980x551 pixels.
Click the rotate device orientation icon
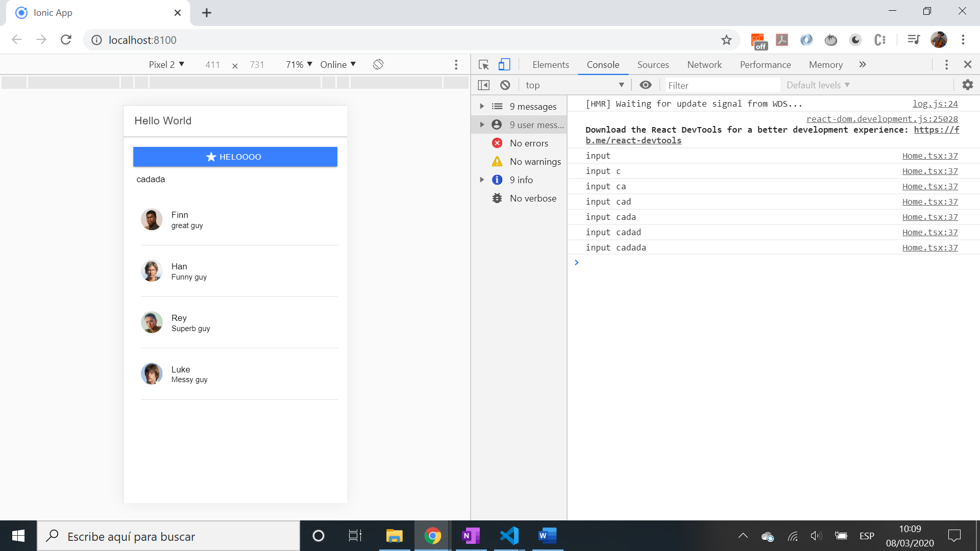pyautogui.click(x=378, y=65)
